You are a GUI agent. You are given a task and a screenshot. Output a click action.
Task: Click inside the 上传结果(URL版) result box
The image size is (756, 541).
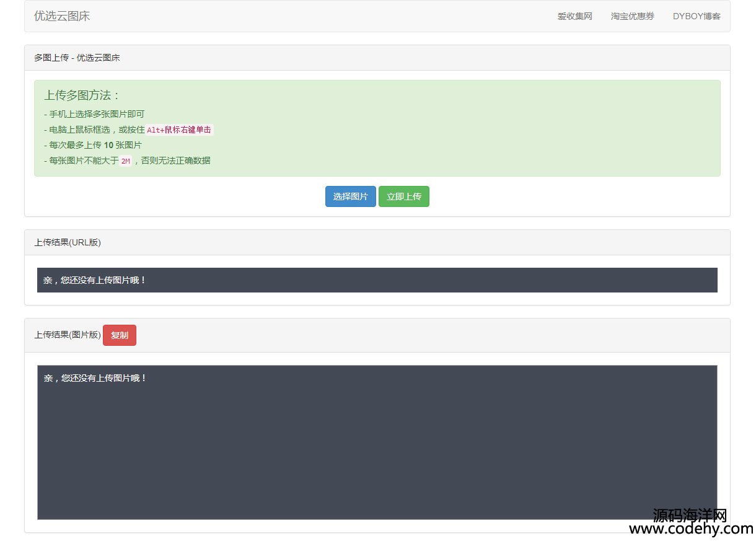click(x=377, y=280)
